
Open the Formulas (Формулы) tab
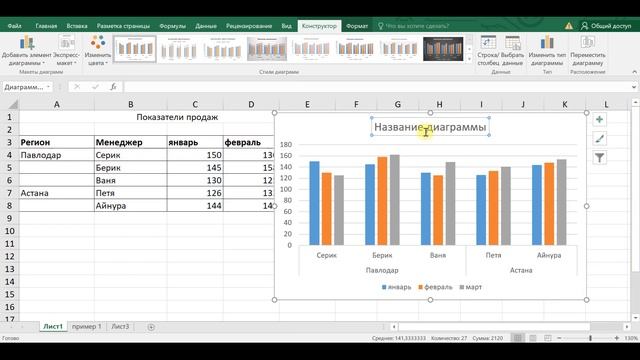pos(172,26)
